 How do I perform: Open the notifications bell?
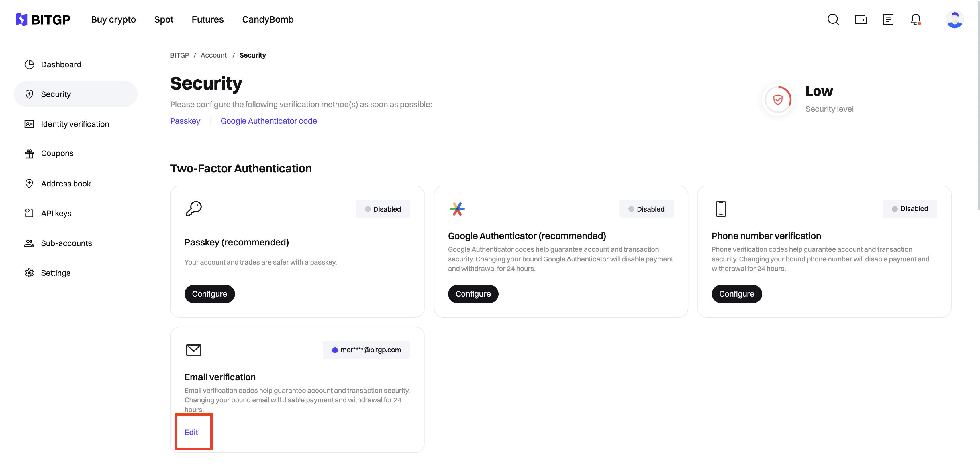[915, 19]
